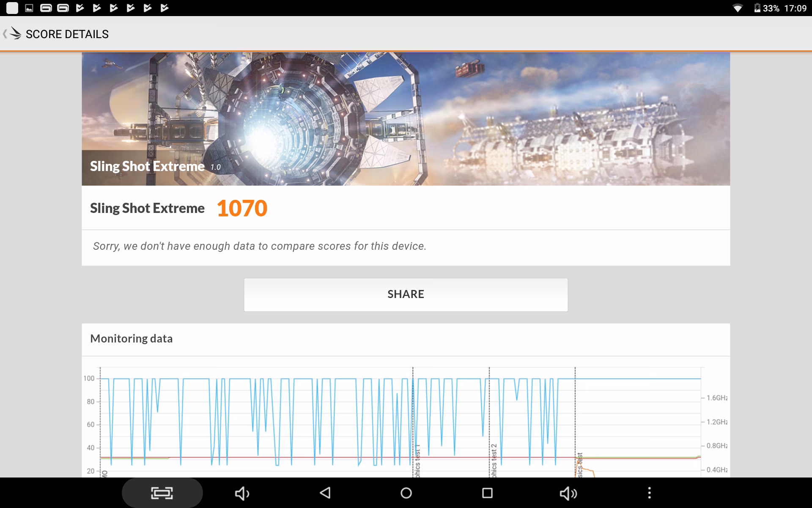Tap the 100 label on the chart axis
The width and height of the screenshot is (812, 508).
click(x=89, y=378)
